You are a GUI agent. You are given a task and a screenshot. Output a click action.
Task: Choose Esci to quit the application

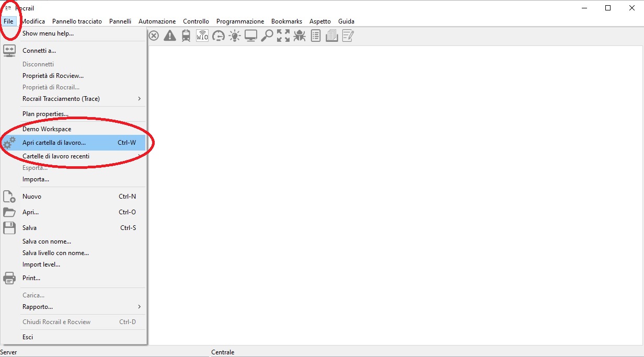coord(28,337)
